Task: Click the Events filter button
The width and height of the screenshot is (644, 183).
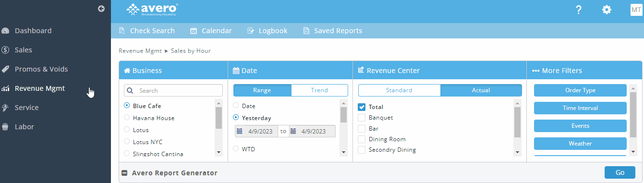Action: pos(580,126)
